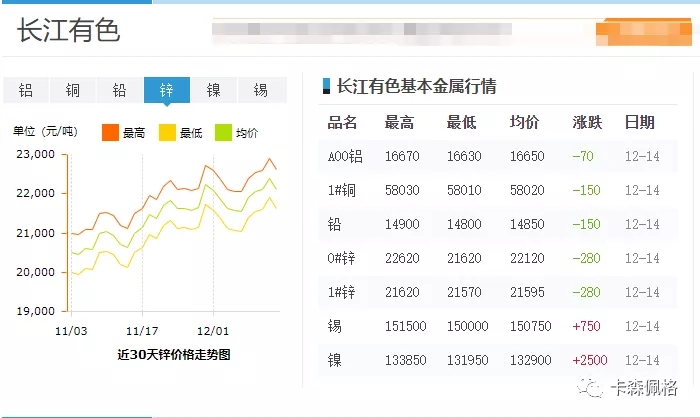700x418 pixels.
Task: Click the 镍 high price 133850
Action: [406, 360]
